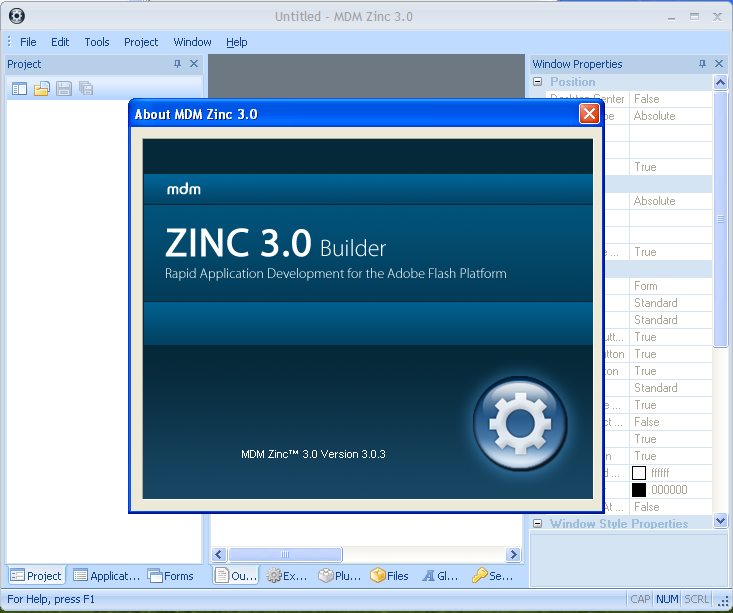Click the CAP status bar indicator
733x613 pixels.
(640, 599)
